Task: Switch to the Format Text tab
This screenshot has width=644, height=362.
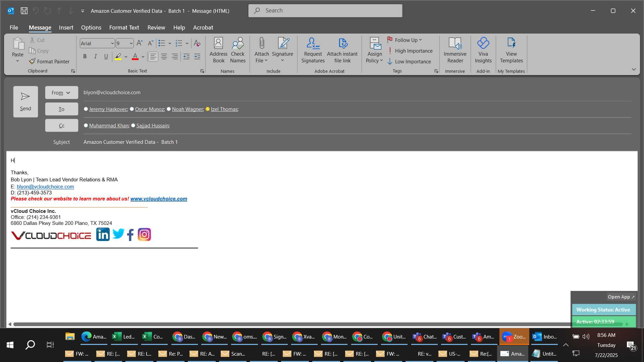Action: coord(124,27)
